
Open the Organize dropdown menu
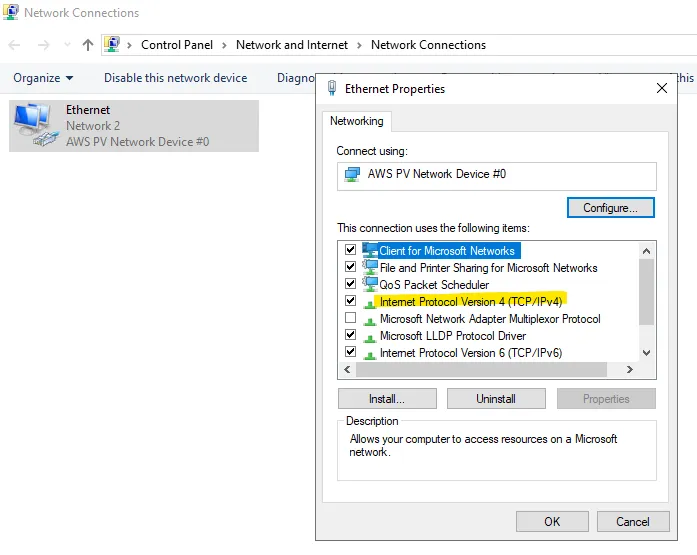click(x=43, y=78)
